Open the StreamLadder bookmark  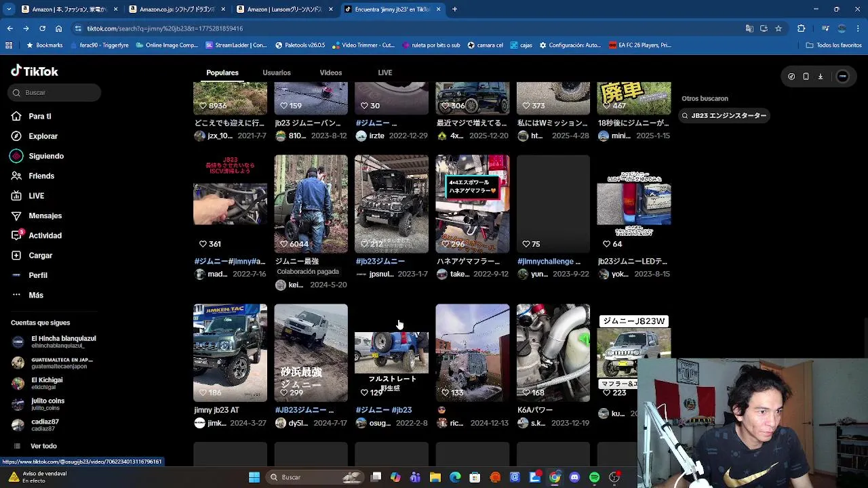(x=236, y=45)
